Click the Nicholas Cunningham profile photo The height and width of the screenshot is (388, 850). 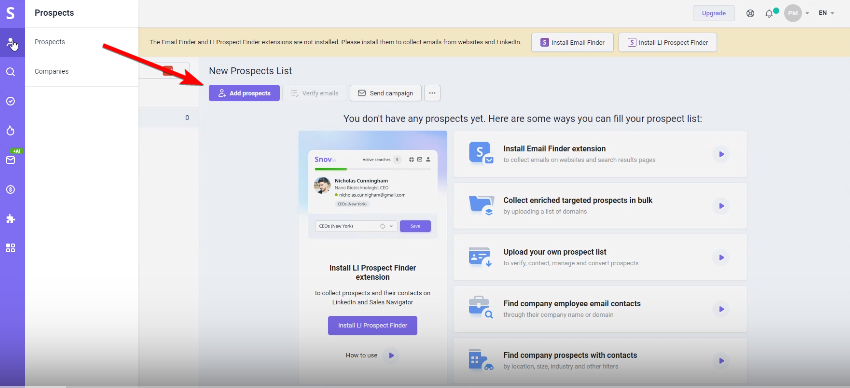point(323,185)
